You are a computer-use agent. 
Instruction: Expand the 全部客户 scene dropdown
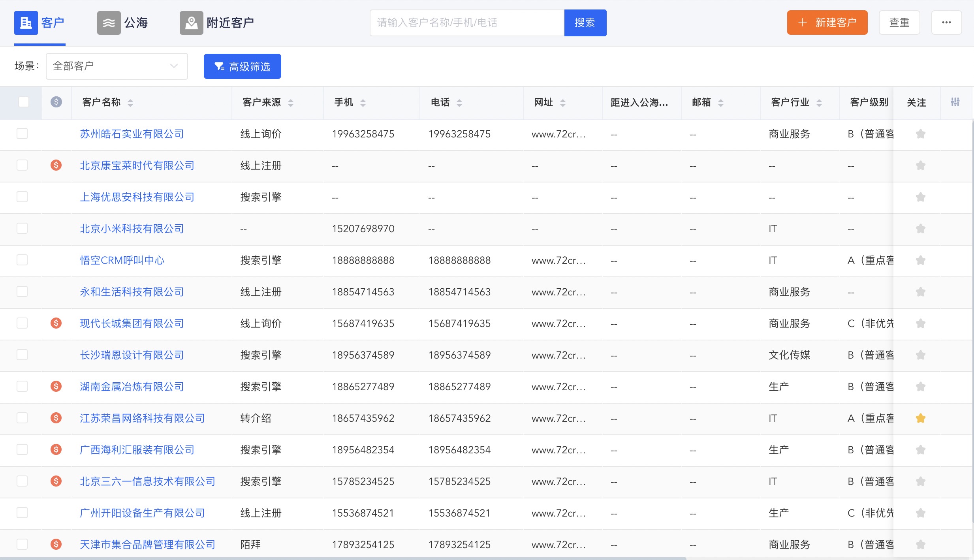[x=117, y=66]
